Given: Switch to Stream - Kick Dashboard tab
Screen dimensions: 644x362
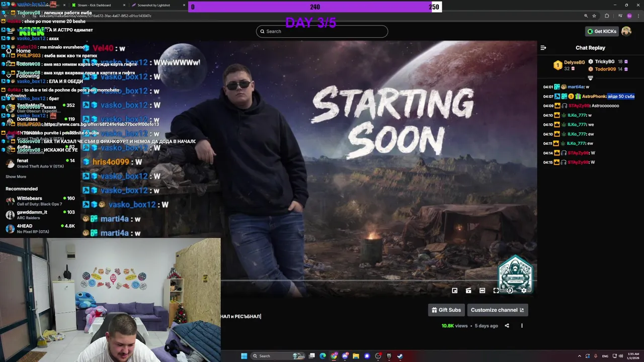Looking at the screenshot, I should (94, 5).
